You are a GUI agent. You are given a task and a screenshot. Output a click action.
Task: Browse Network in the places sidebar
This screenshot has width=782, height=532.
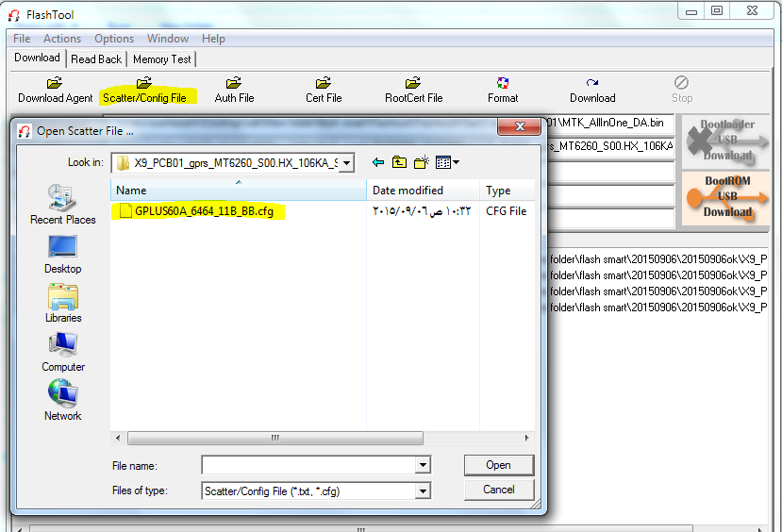tap(63, 400)
